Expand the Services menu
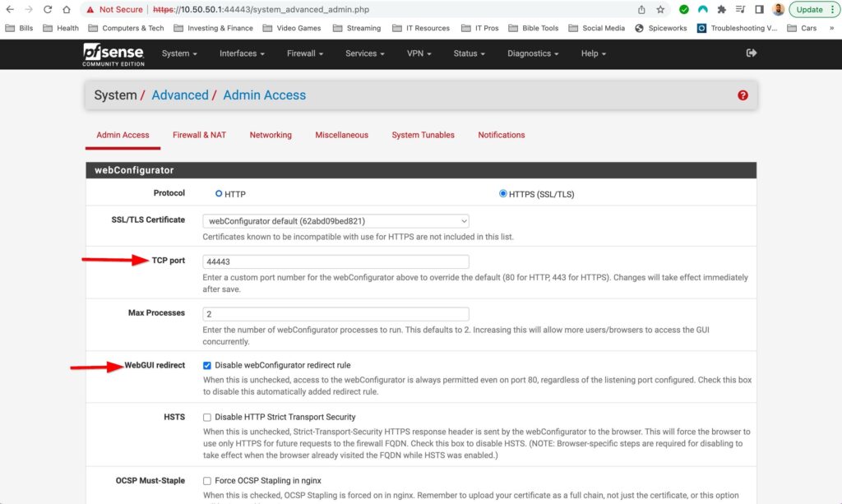 (364, 53)
